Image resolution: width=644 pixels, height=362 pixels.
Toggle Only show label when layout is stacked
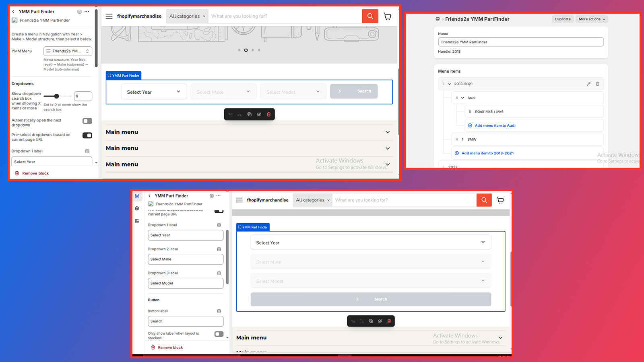coord(219,334)
